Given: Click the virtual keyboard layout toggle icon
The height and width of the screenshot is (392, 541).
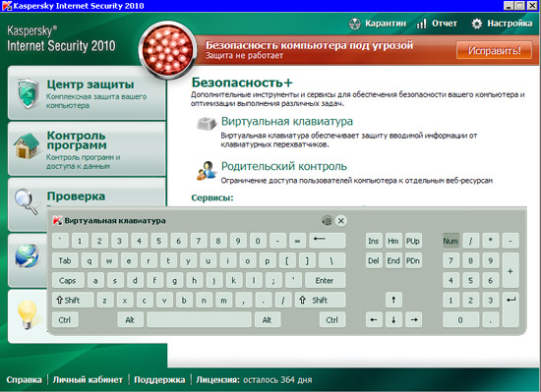Looking at the screenshot, I should click(327, 221).
